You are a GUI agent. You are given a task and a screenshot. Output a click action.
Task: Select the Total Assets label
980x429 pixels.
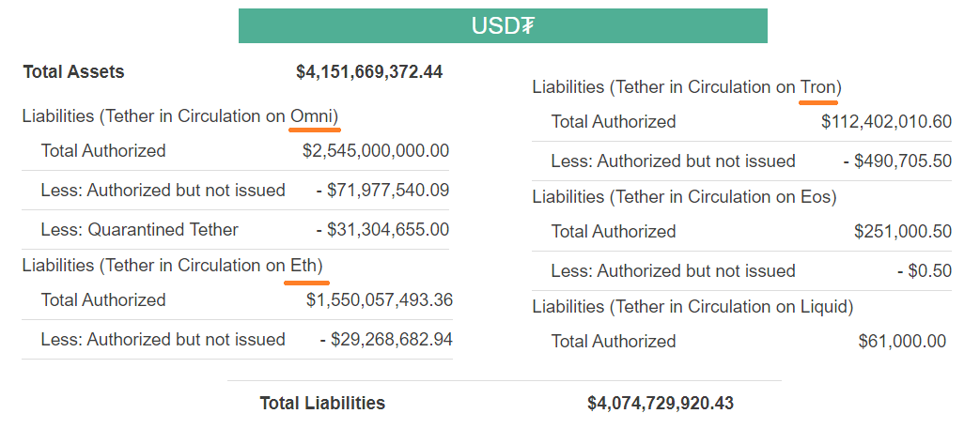point(73,71)
